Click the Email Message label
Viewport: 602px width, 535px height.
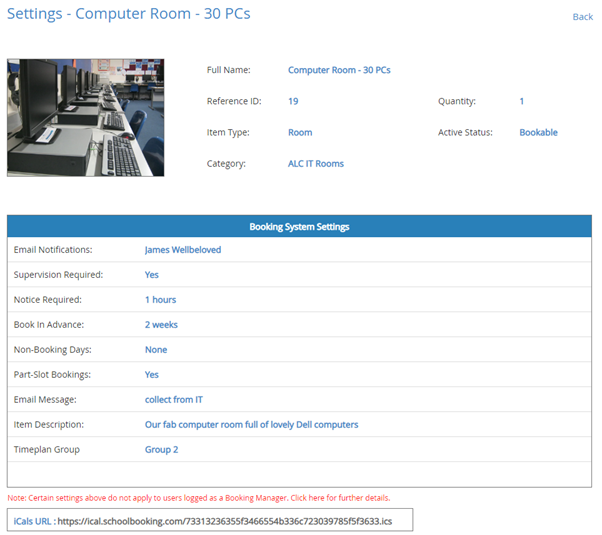click(x=45, y=399)
